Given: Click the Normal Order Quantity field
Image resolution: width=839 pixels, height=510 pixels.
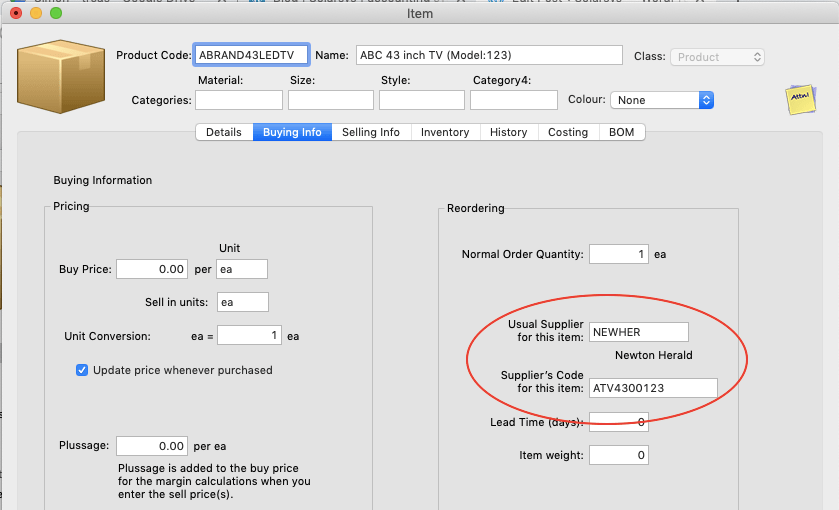Looking at the screenshot, I should click(619, 254).
